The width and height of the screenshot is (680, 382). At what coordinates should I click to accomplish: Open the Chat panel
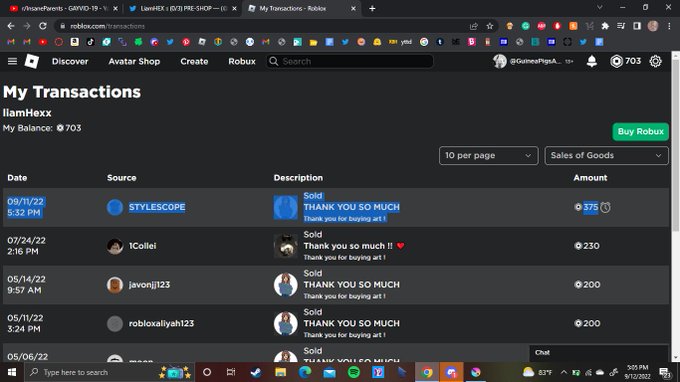(x=599, y=353)
